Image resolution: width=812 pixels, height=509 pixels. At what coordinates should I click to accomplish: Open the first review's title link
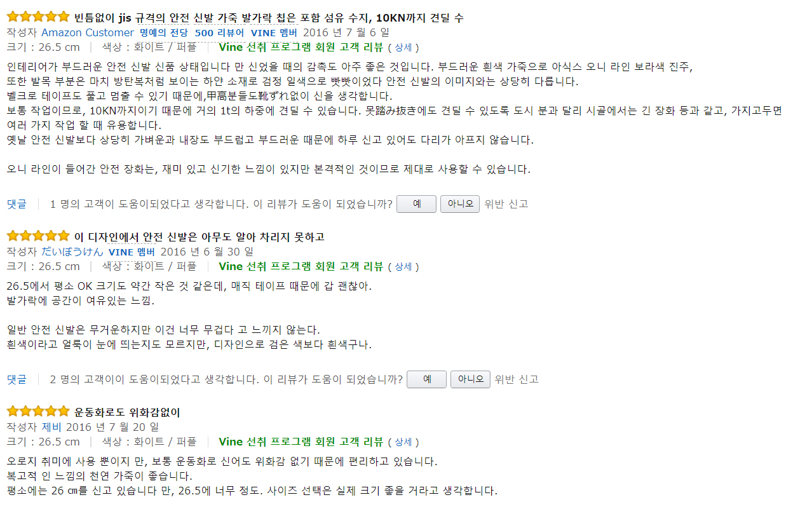269,17
